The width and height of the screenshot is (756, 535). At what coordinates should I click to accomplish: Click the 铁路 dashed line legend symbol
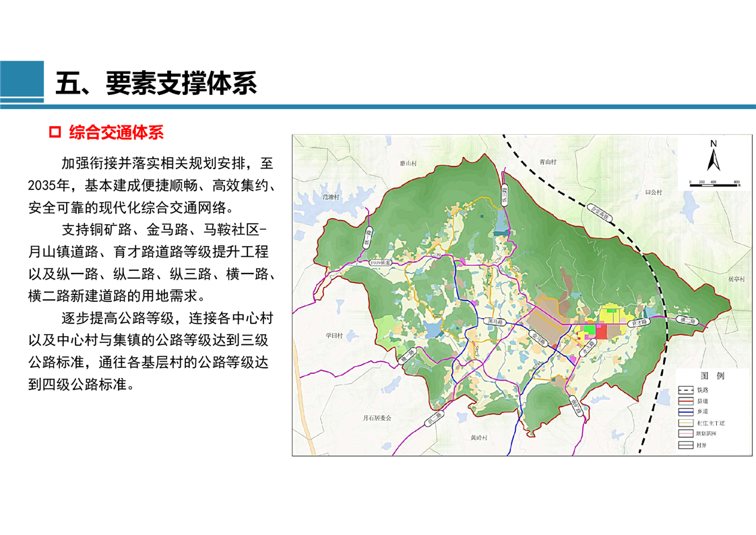pos(686,389)
